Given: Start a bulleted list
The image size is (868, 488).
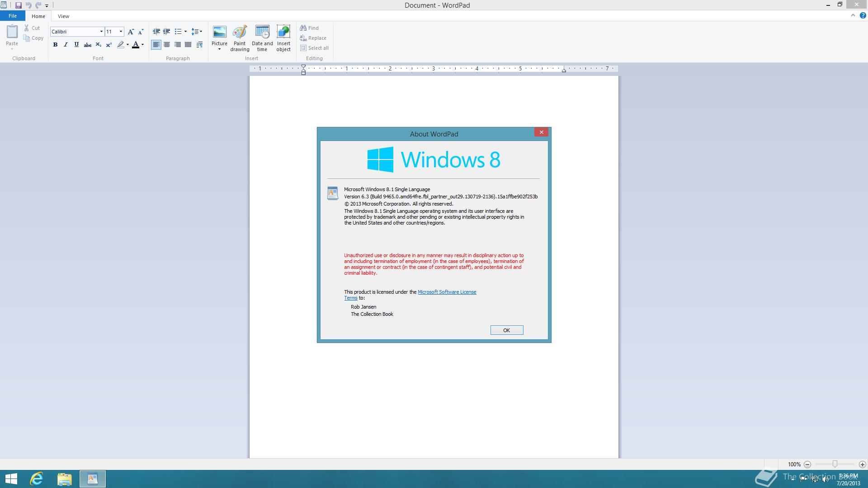Looking at the screenshot, I should [178, 32].
